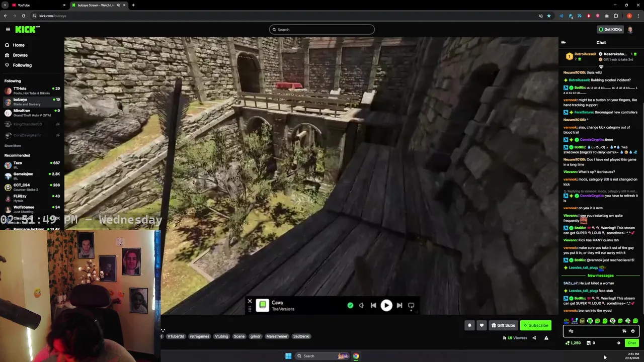Open the chat shop icon

(589, 343)
